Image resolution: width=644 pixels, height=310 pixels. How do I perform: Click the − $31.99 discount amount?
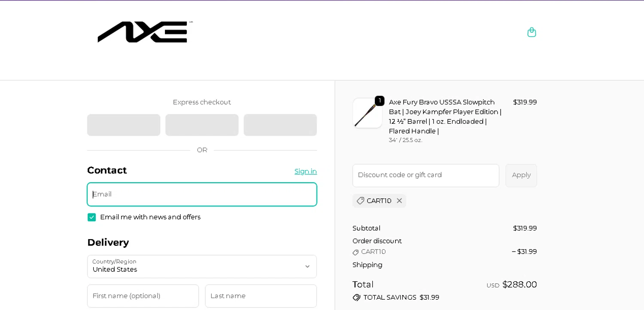click(524, 252)
